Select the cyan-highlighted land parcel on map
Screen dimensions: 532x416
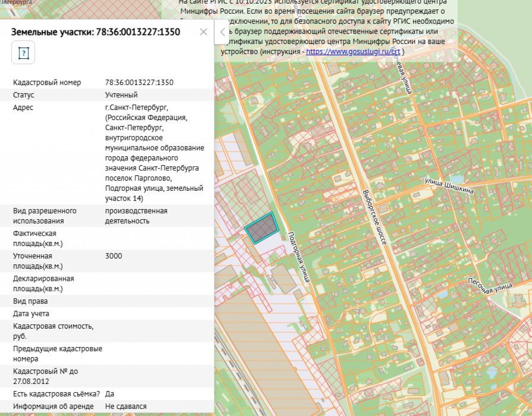[261, 227]
